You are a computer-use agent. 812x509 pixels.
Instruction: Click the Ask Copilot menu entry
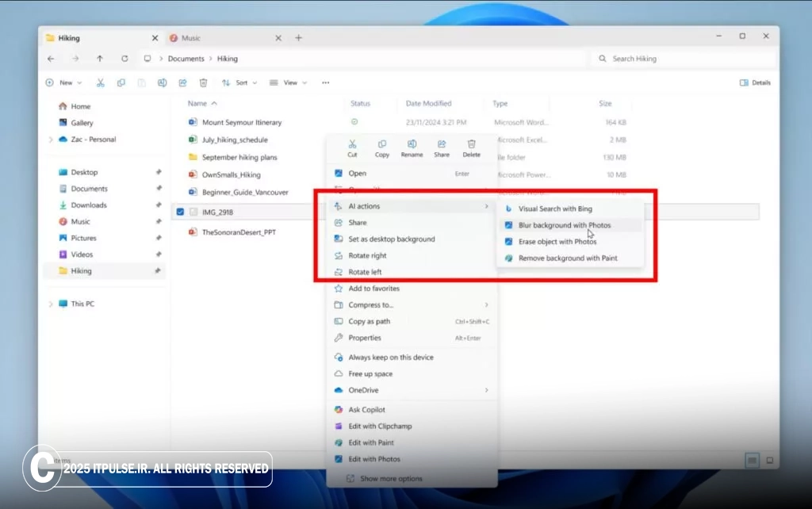click(x=369, y=409)
